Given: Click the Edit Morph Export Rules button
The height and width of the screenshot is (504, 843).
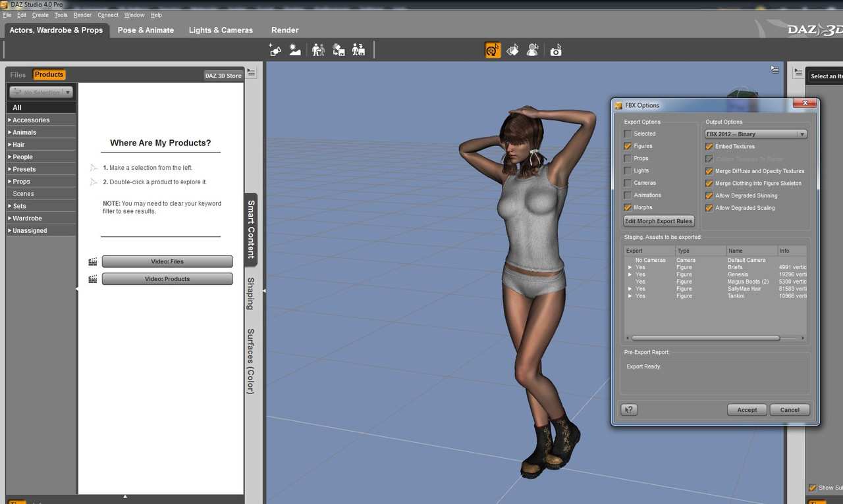Looking at the screenshot, I should pyautogui.click(x=659, y=220).
